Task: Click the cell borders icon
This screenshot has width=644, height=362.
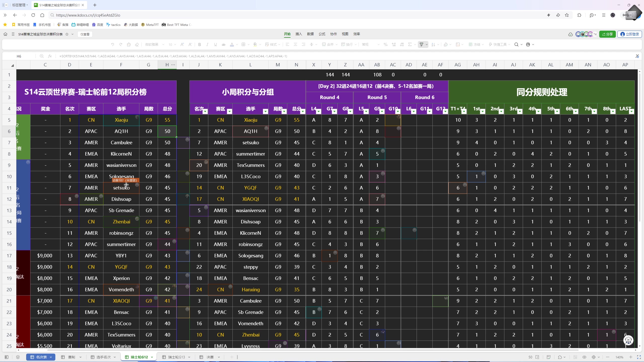Action: 243,44
